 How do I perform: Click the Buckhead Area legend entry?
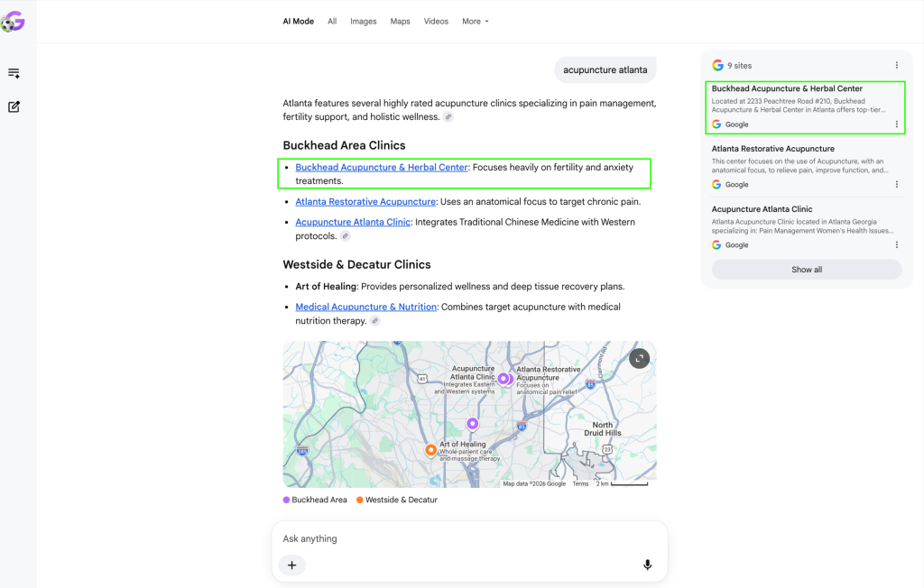pyautogui.click(x=315, y=500)
